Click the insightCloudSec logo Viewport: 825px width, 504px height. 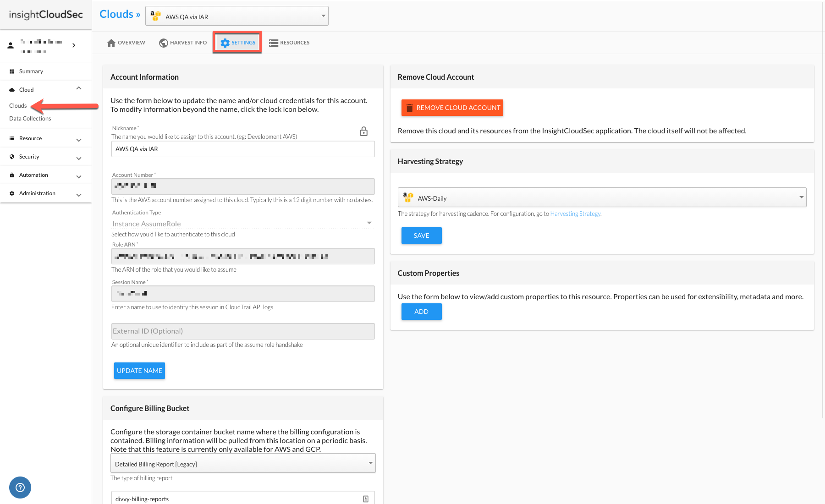click(x=46, y=15)
